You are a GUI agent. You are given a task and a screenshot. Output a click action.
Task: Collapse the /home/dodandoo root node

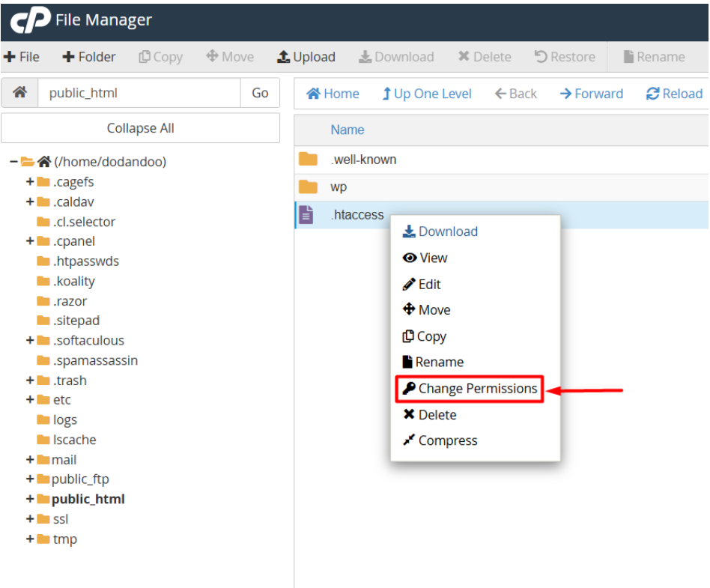14,162
